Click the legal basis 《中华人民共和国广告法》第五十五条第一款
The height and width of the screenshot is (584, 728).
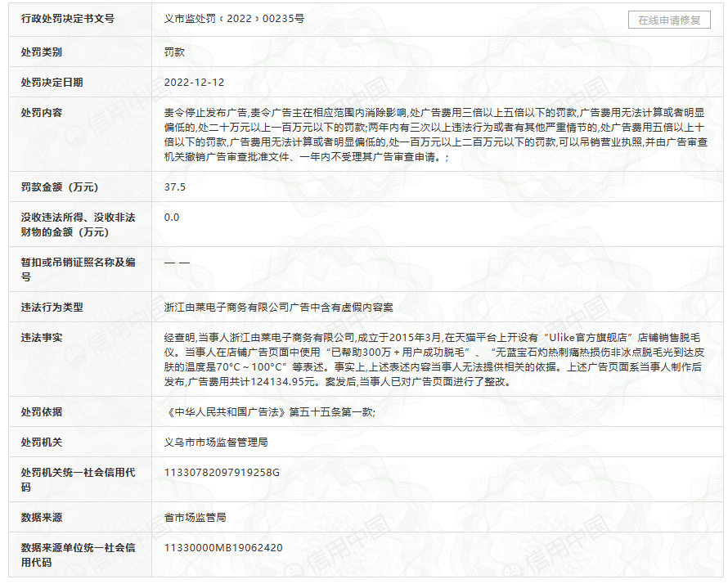(x=270, y=412)
